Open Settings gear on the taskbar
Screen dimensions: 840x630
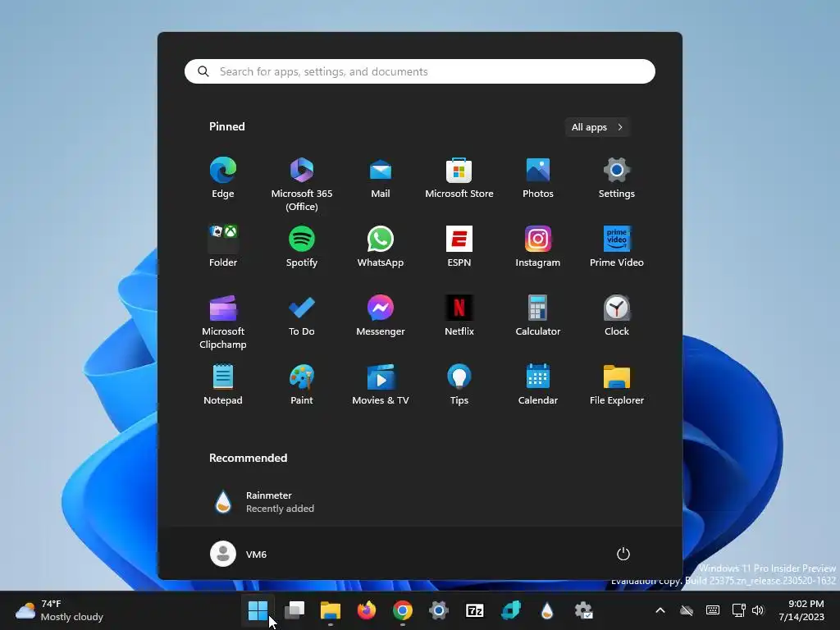439,610
